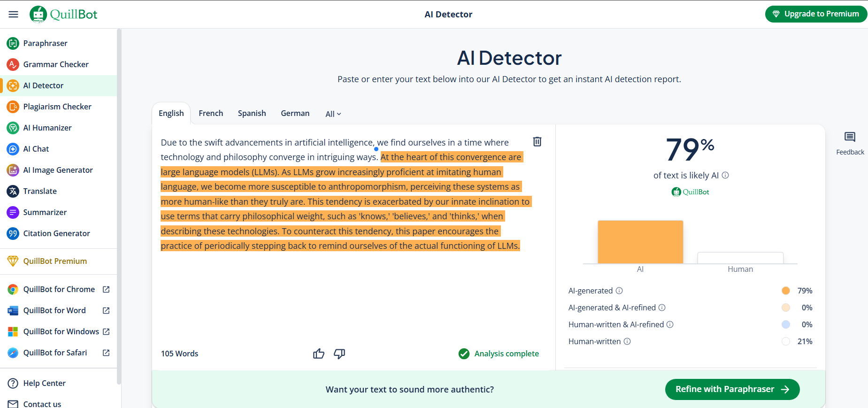The width and height of the screenshot is (868, 408).
Task: Click the orange AI bar in chart
Action: [x=640, y=242]
